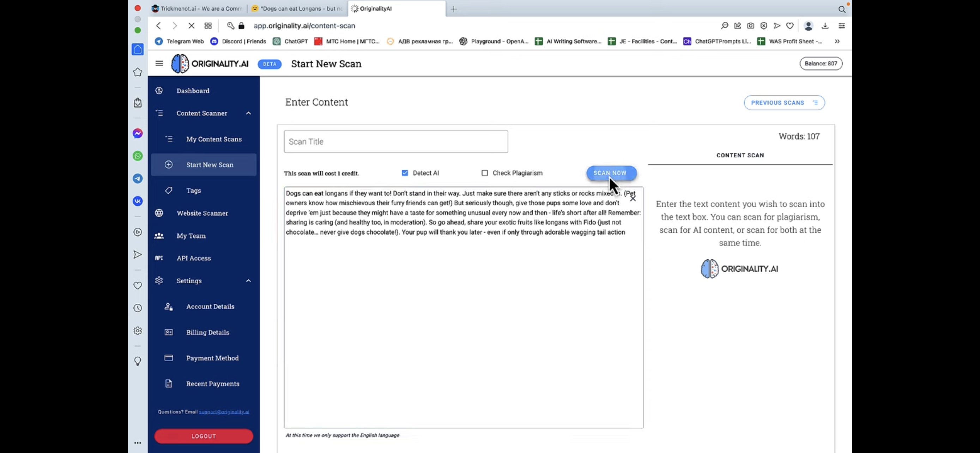This screenshot has width=980, height=453.
Task: Open My Content Scans menu item
Action: [x=213, y=139]
